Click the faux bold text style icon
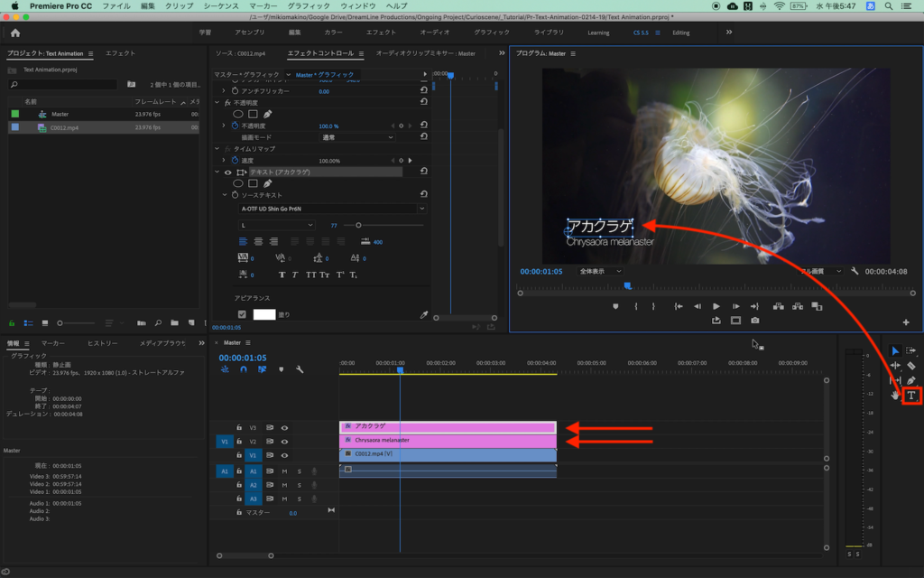The image size is (924, 578). click(x=282, y=275)
